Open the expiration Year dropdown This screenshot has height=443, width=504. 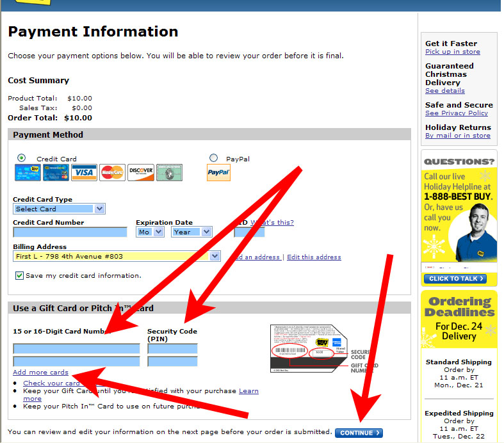click(191, 232)
